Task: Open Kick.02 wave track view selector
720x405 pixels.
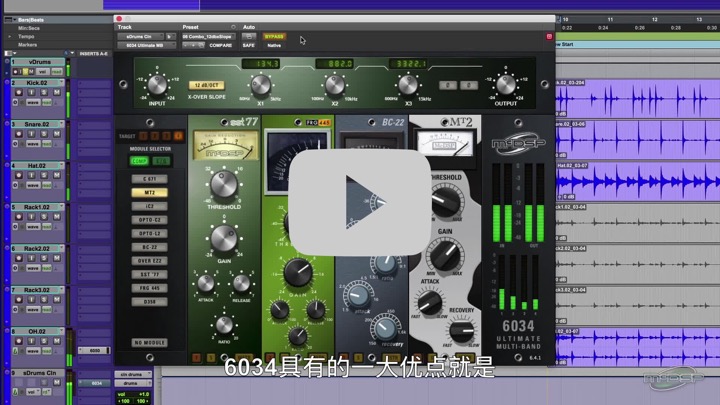Action: (x=33, y=102)
